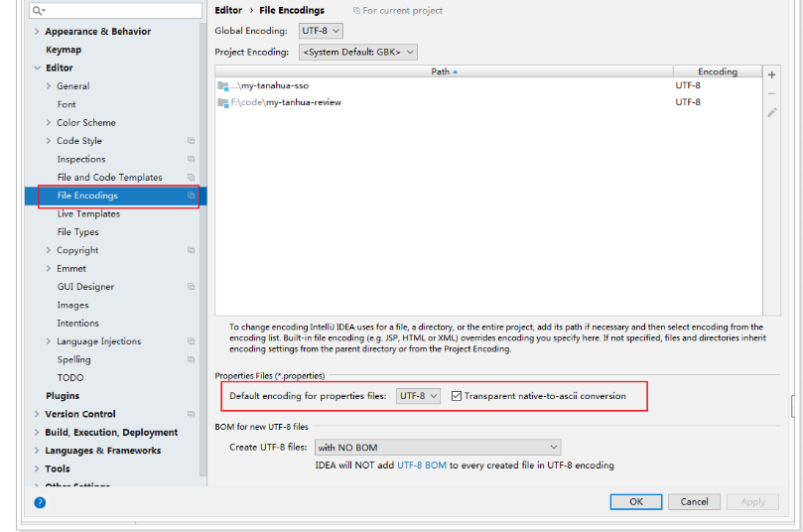The height and width of the screenshot is (532, 803).
Task: Expand the Copyright node
Action: click(x=49, y=250)
